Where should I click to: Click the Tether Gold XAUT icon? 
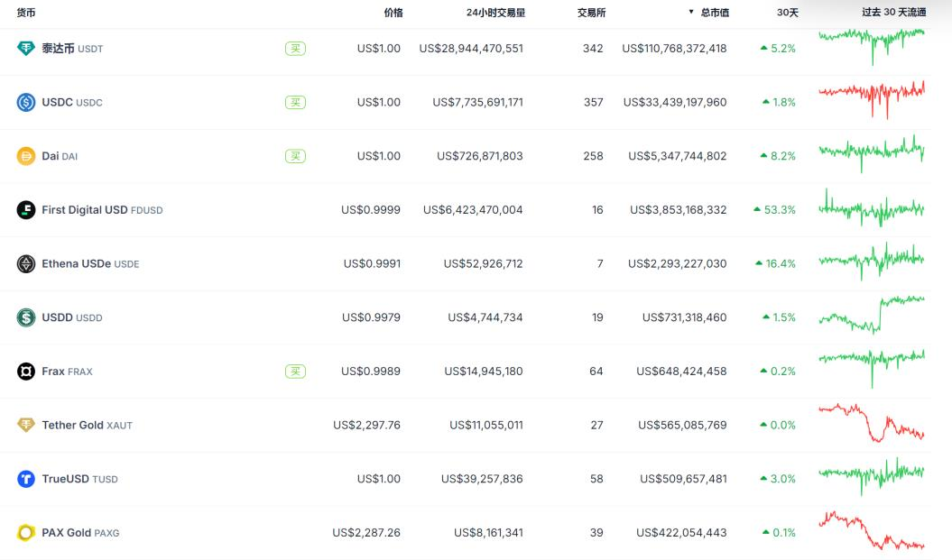pyautogui.click(x=26, y=425)
